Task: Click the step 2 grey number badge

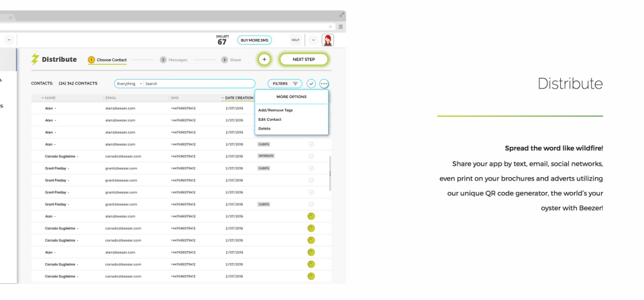Action: pos(163,60)
